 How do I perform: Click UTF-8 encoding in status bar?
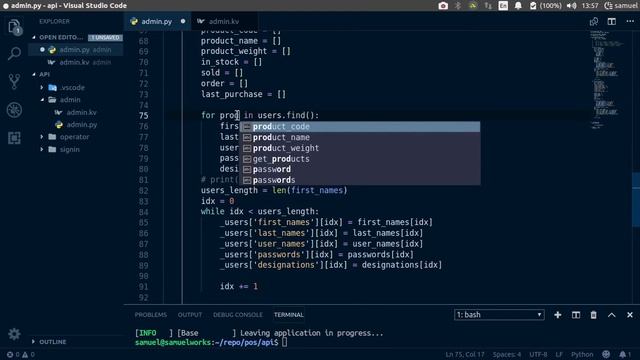538,354
